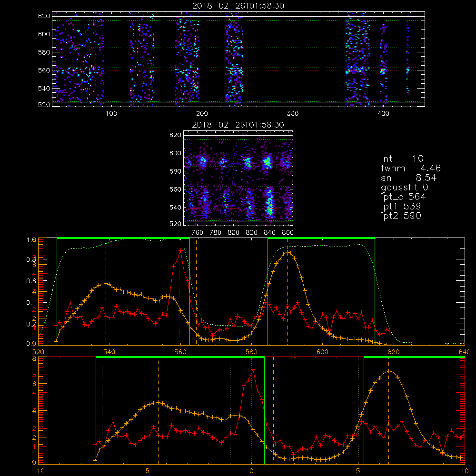This screenshot has width=476, height=476.
Task: Click x-axis tick label 100 under top image
Action: (111, 113)
